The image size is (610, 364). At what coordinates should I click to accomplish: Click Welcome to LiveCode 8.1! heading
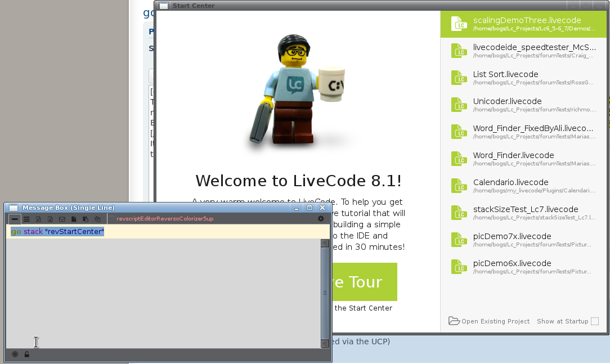point(298,181)
